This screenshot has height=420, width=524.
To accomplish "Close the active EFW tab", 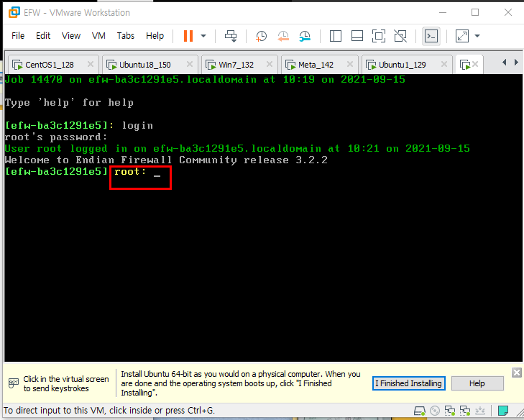I will [x=475, y=64].
